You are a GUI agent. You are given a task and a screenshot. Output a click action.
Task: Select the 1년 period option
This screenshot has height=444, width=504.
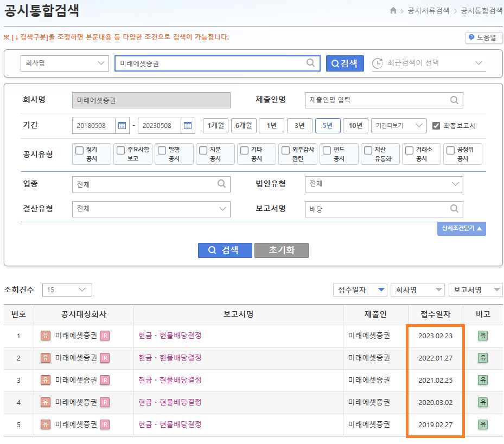(x=272, y=126)
